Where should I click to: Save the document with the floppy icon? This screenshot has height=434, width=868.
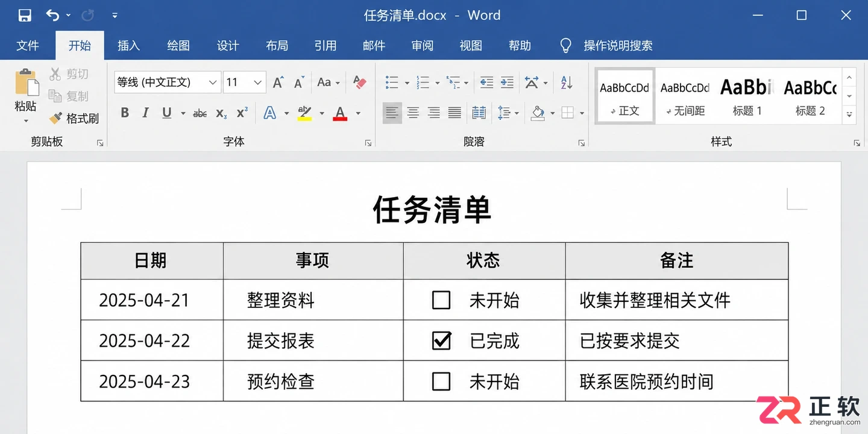(x=25, y=15)
